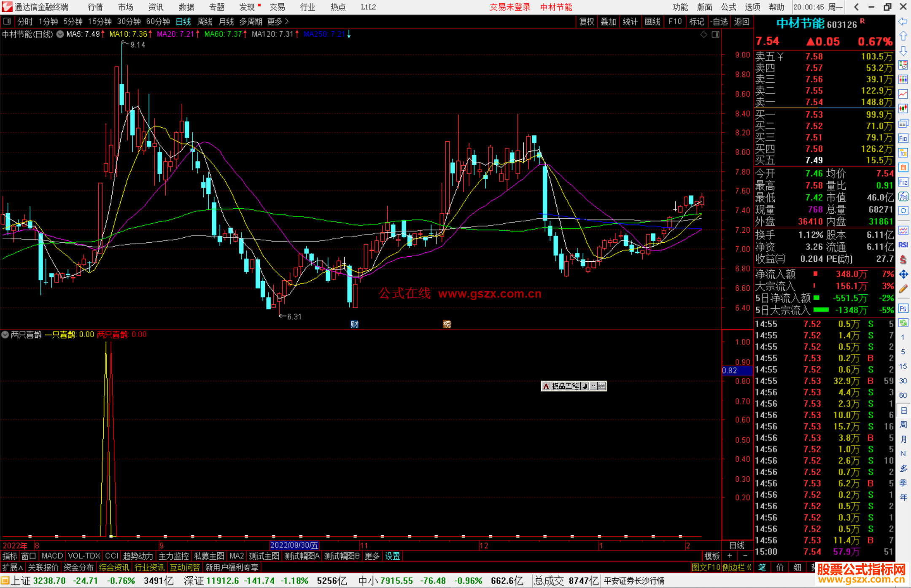
Task: Open the f(x) formula sidebar icon
Action: tap(903, 196)
